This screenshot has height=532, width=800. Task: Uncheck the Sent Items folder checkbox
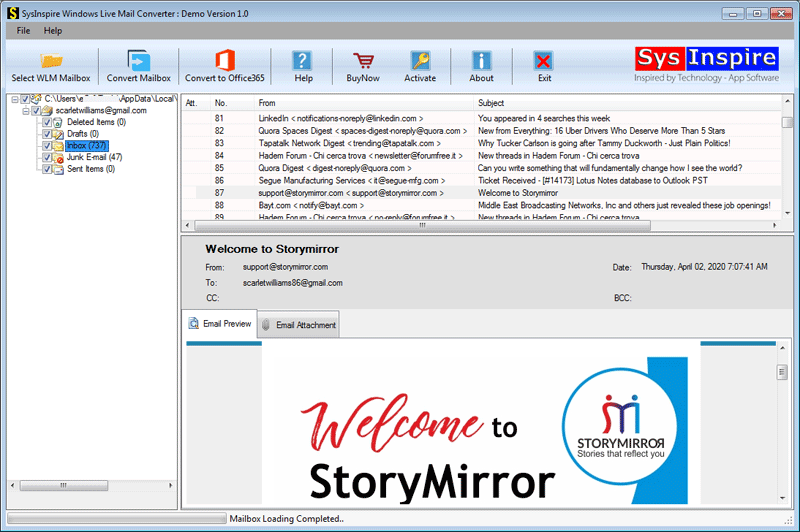pyautogui.click(x=47, y=169)
